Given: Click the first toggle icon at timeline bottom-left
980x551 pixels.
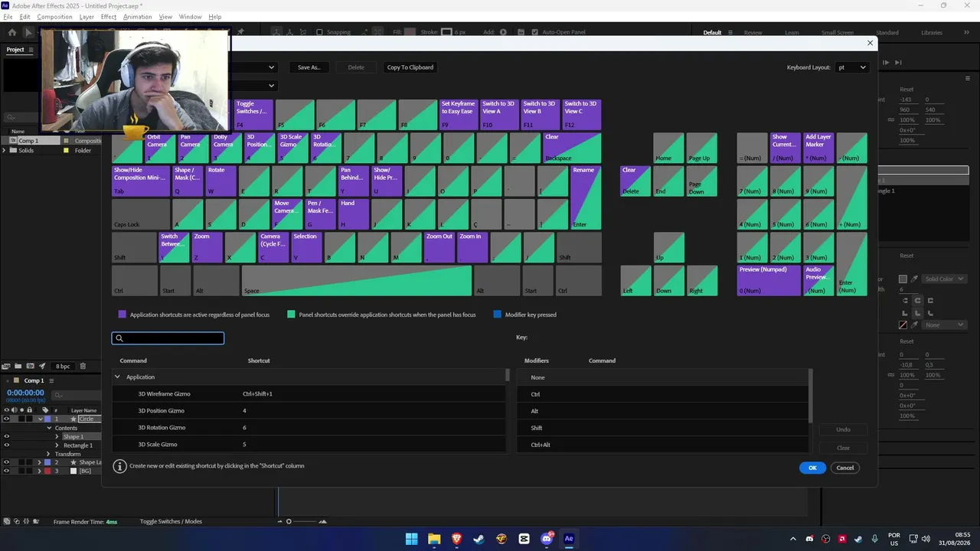Looking at the screenshot, I should 6,521.
